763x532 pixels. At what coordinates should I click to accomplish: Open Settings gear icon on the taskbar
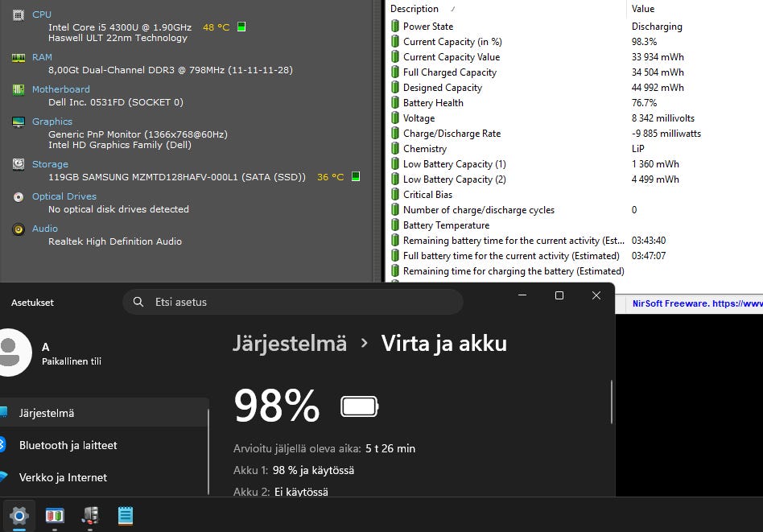point(19,515)
